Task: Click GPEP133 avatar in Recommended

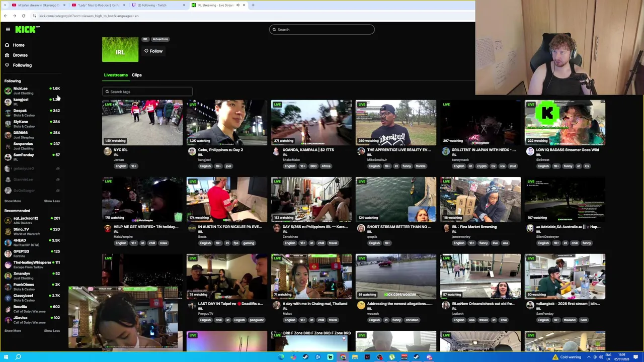Action: pos(8,253)
